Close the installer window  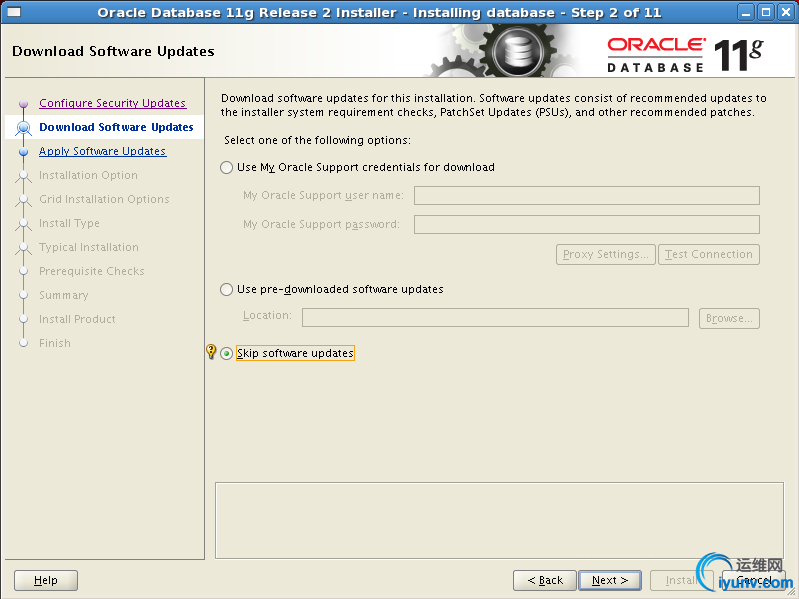tap(786, 12)
